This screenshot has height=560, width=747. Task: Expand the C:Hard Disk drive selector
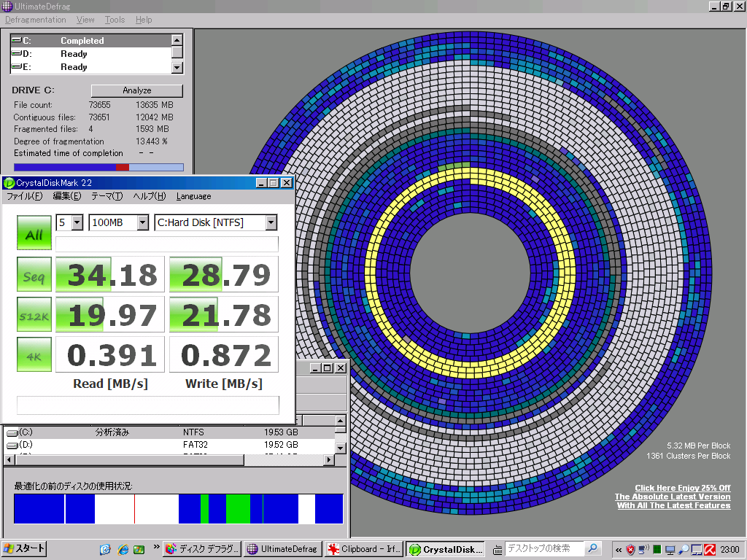(271, 222)
